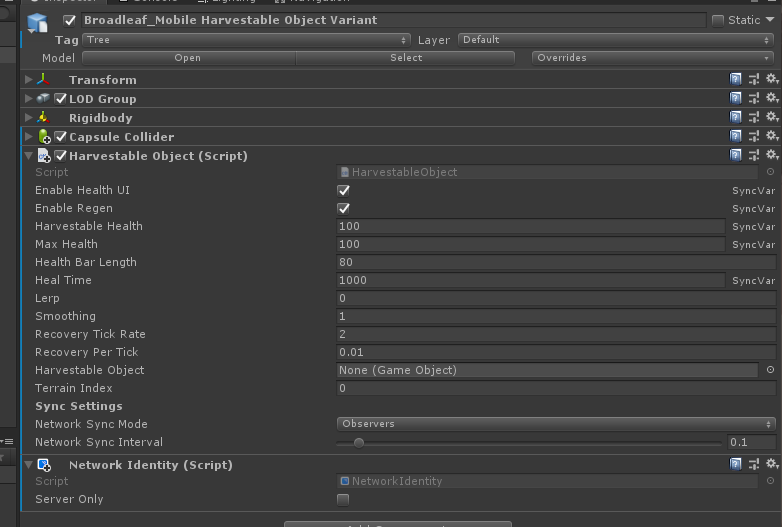
Task: Enable the Server Only checkbox
Action: [344, 499]
